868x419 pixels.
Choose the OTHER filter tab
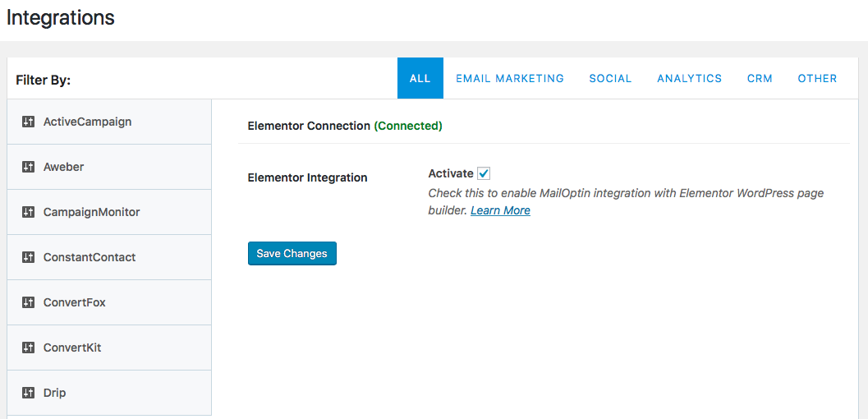click(817, 78)
